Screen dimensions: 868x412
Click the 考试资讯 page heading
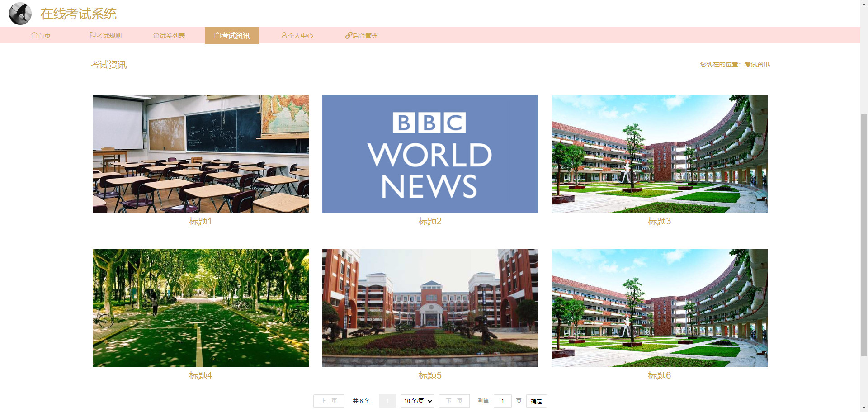[x=108, y=65]
